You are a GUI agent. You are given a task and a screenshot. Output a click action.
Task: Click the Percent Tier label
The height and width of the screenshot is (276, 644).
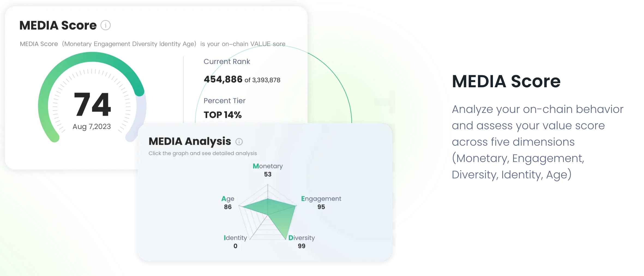[224, 101]
